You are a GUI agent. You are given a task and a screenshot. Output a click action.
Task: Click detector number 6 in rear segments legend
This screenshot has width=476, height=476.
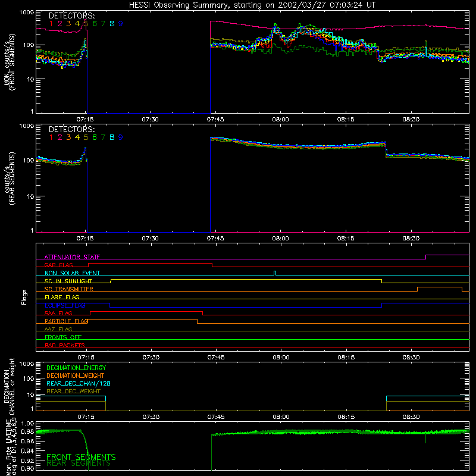(95, 137)
